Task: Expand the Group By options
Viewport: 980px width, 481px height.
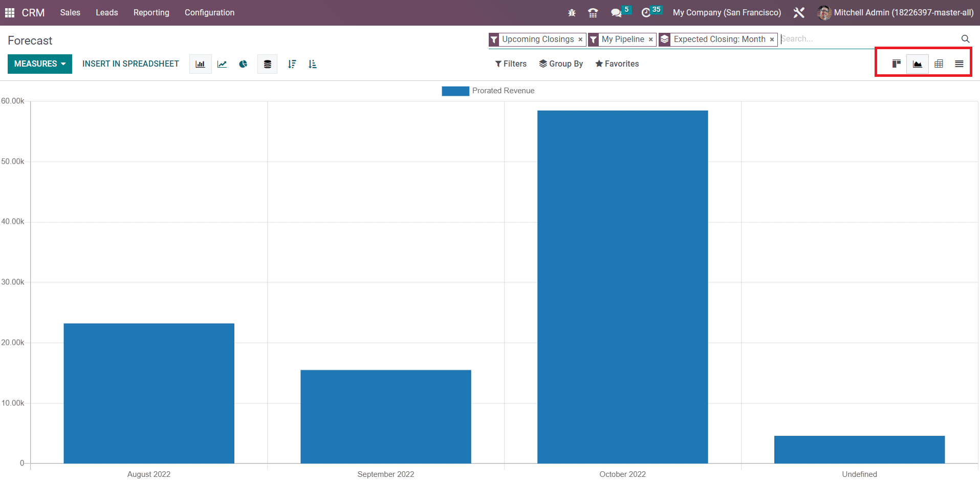Action: pos(561,64)
